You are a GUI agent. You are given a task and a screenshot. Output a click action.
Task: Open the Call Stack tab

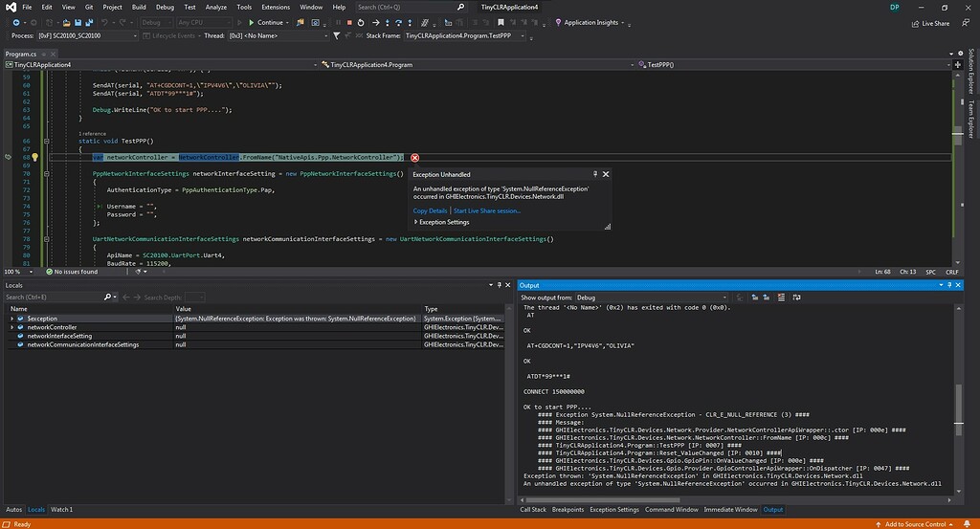point(533,509)
